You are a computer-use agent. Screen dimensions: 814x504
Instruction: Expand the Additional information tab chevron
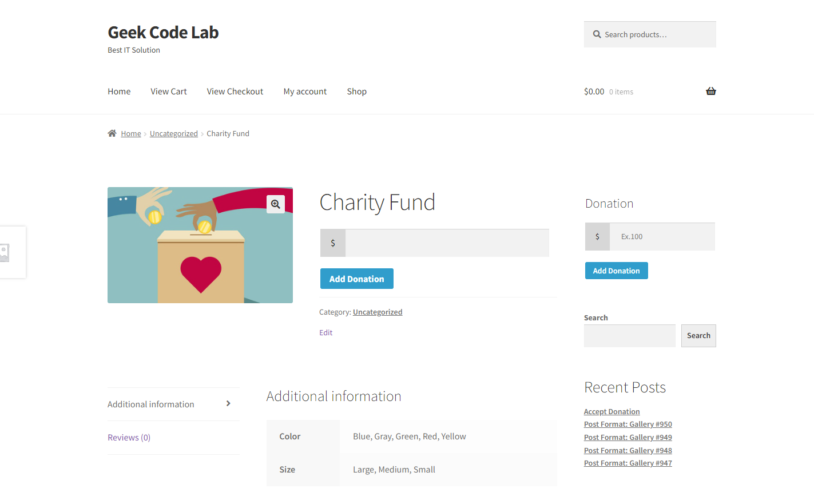coord(228,404)
